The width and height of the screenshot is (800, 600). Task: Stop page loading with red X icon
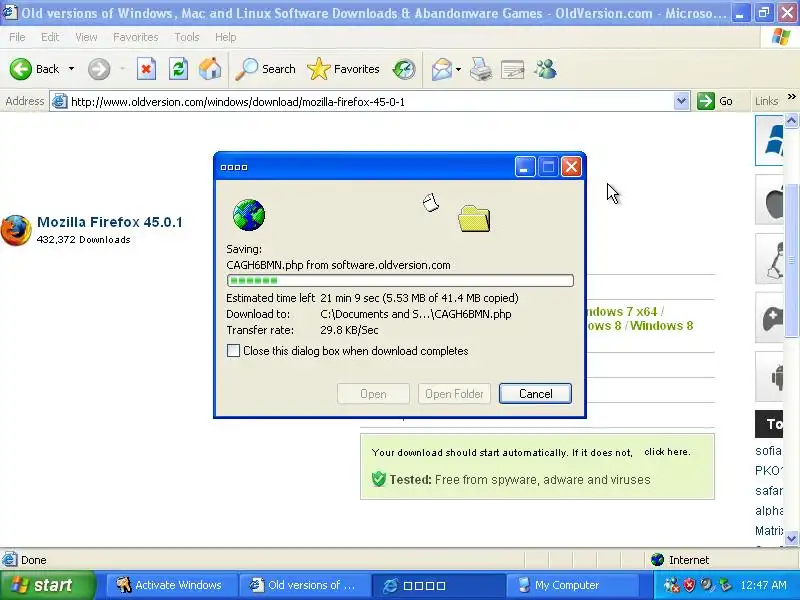pos(146,69)
